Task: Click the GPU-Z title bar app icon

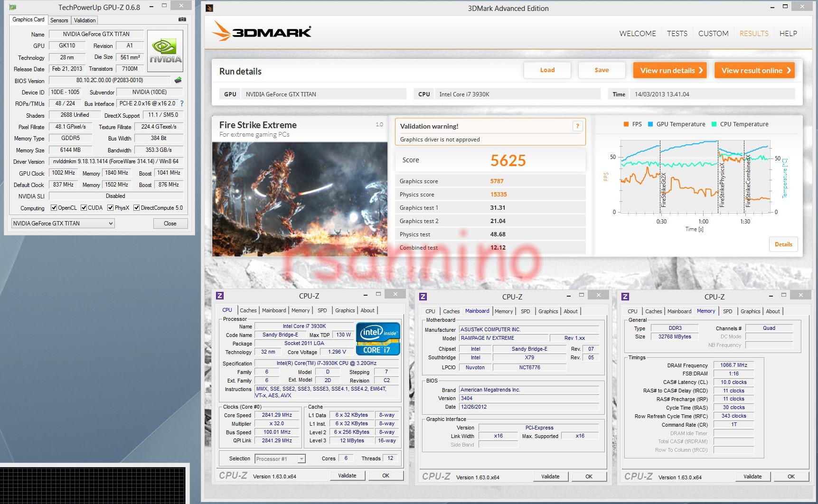Action: point(12,7)
